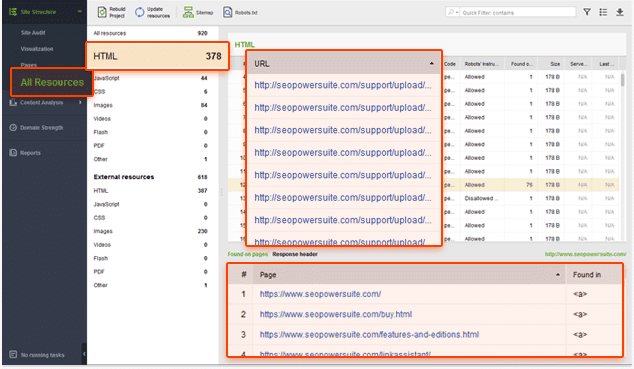Select the External resources heading
The height and width of the screenshot is (369, 634).
coord(124,177)
